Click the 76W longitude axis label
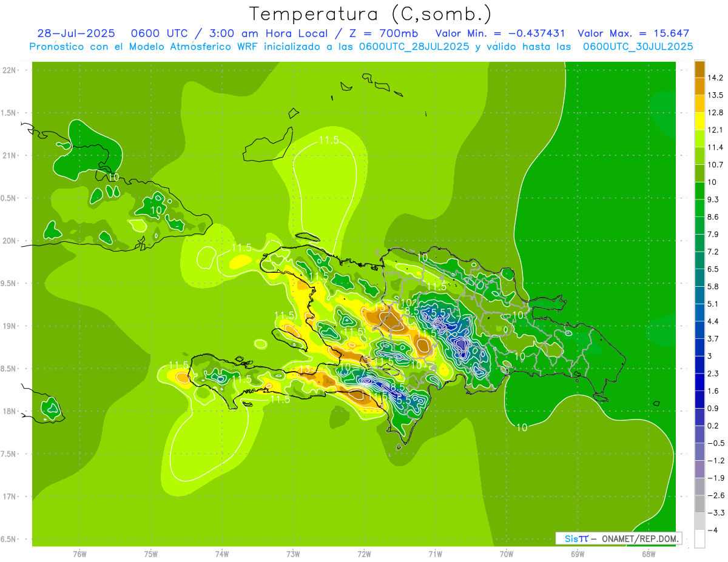The height and width of the screenshot is (562, 728). click(x=79, y=554)
